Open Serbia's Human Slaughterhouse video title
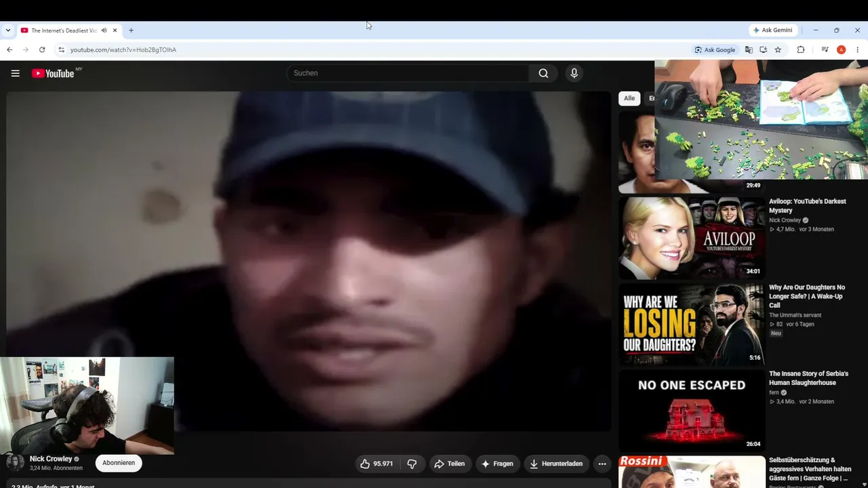The image size is (868, 488). [808, 378]
